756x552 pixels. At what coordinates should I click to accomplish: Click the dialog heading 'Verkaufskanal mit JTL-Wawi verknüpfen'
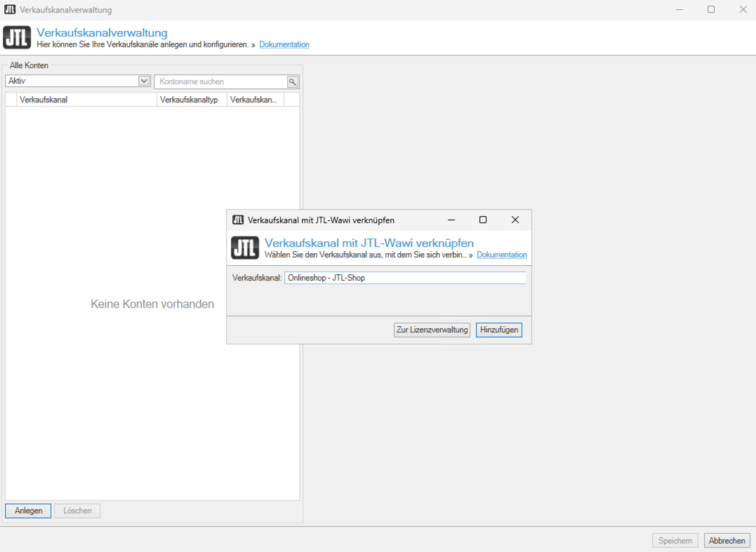369,243
